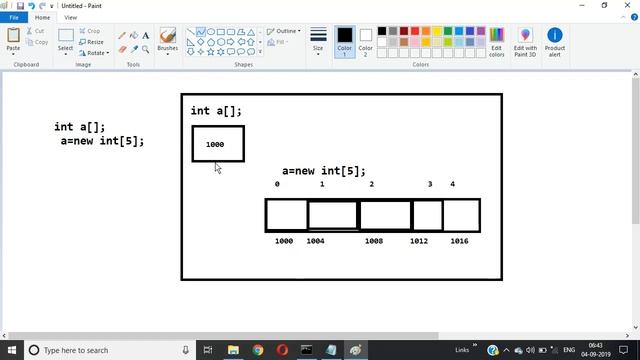Click the horizontal scrollbar thumb
The image size is (640, 360).
(x=223, y=336)
